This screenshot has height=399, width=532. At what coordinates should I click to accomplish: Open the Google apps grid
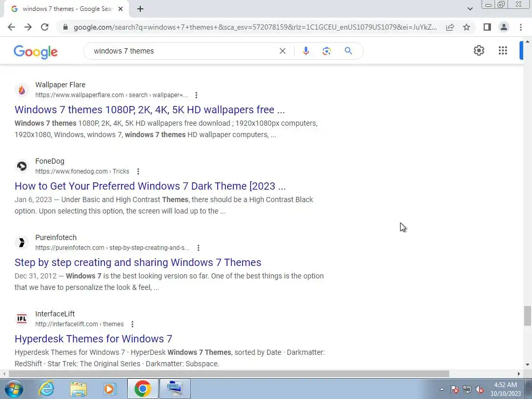(503, 50)
